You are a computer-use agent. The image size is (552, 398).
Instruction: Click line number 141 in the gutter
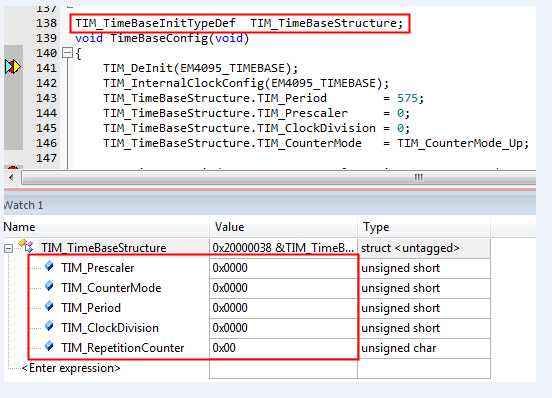(x=46, y=68)
